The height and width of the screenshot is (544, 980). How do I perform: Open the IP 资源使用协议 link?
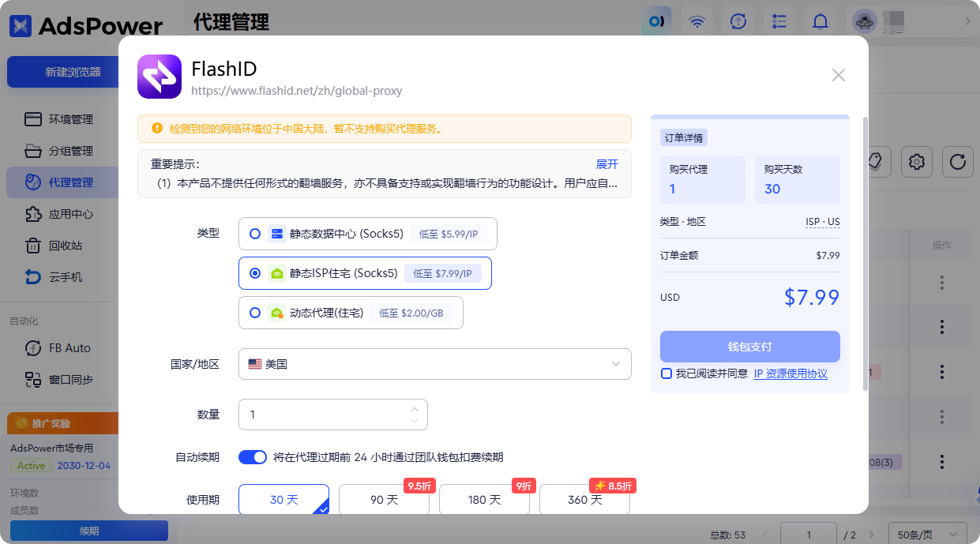(x=790, y=373)
